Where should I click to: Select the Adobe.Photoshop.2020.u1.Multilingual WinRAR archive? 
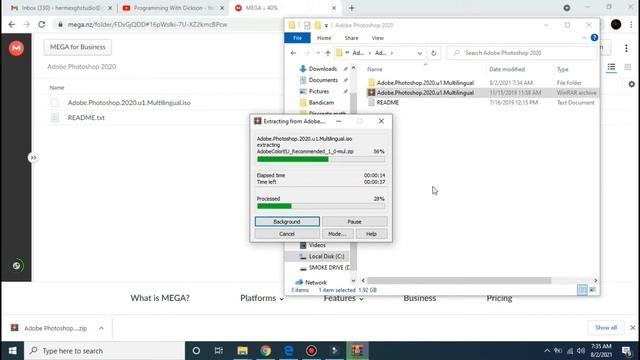coord(425,93)
